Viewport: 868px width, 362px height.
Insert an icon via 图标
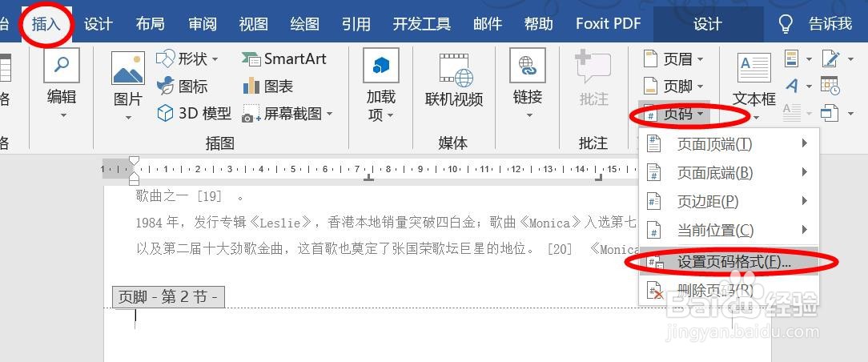(x=182, y=86)
